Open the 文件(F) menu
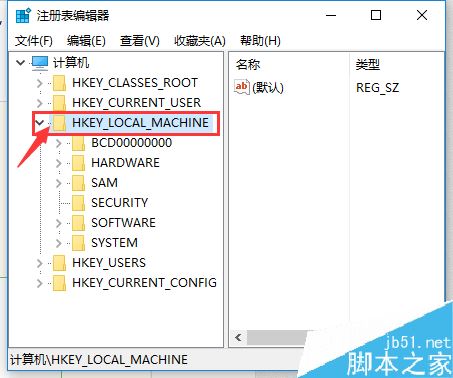 [x=34, y=41]
